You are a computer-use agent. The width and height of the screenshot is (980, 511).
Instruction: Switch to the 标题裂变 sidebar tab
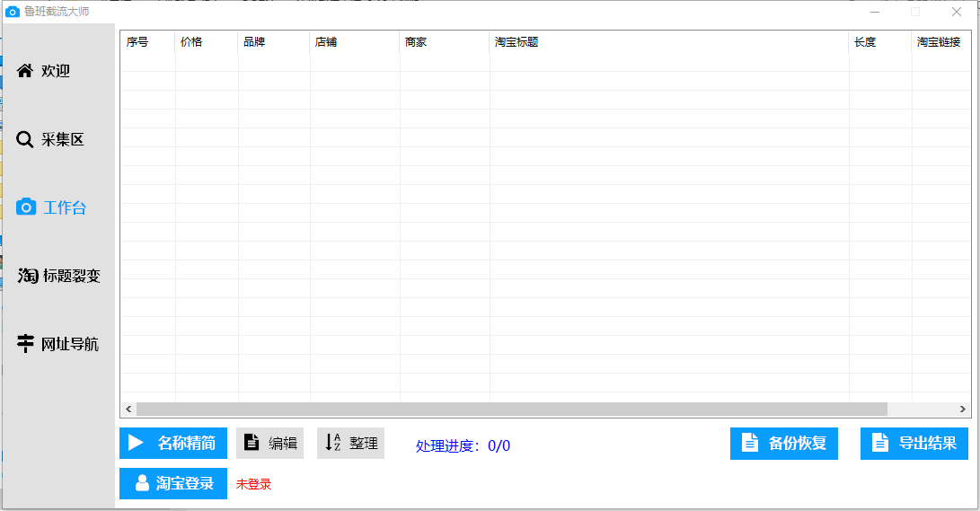(x=70, y=276)
